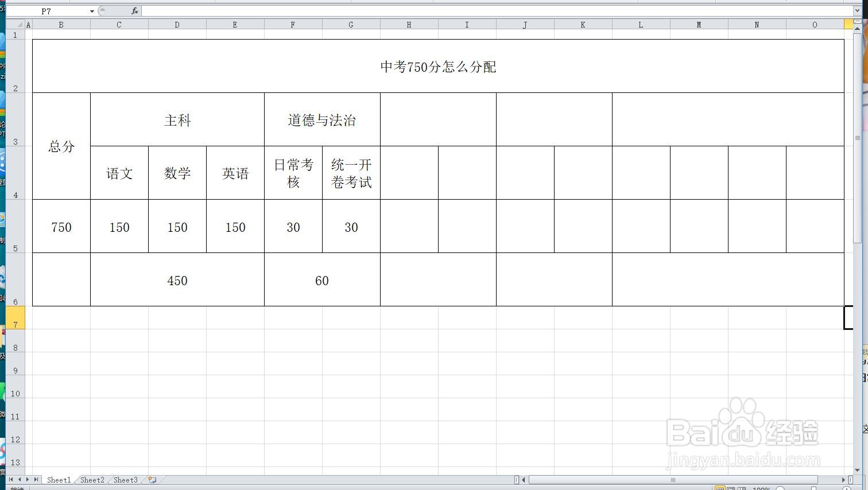Select row 12 header
The image size is (868, 490).
(x=15, y=433)
